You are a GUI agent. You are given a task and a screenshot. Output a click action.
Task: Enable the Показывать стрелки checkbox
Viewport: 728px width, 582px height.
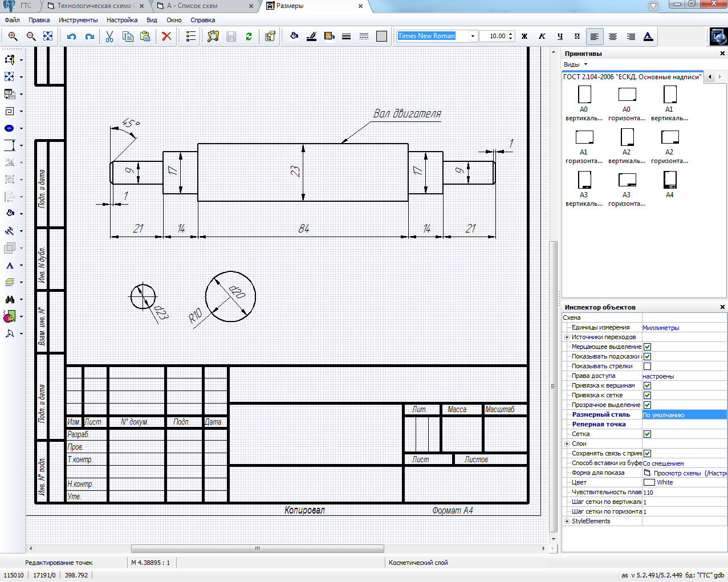pos(647,367)
